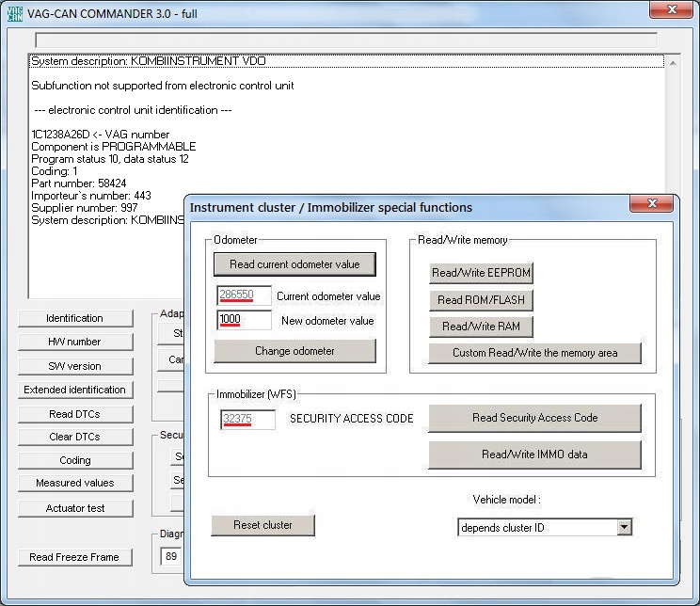Image resolution: width=700 pixels, height=606 pixels.
Task: Close the Instrument cluster special functions dialog
Action: point(651,206)
